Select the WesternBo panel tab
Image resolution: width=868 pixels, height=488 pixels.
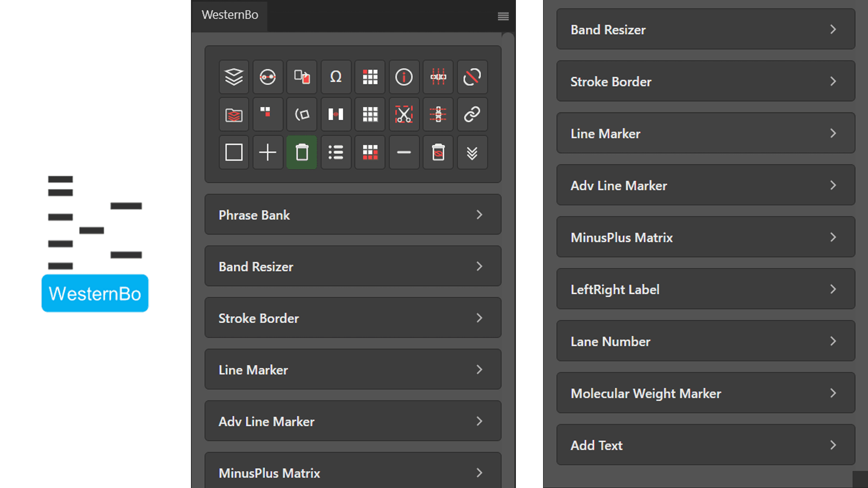229,15
